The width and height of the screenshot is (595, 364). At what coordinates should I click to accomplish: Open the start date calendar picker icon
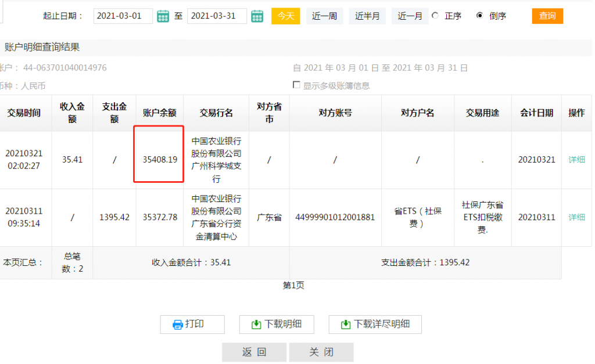(x=163, y=16)
